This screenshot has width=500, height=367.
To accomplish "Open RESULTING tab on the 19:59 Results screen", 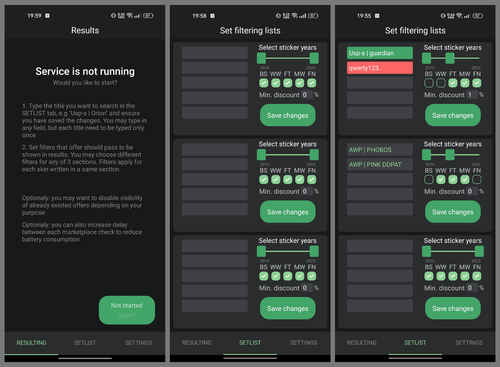I will click(x=31, y=343).
